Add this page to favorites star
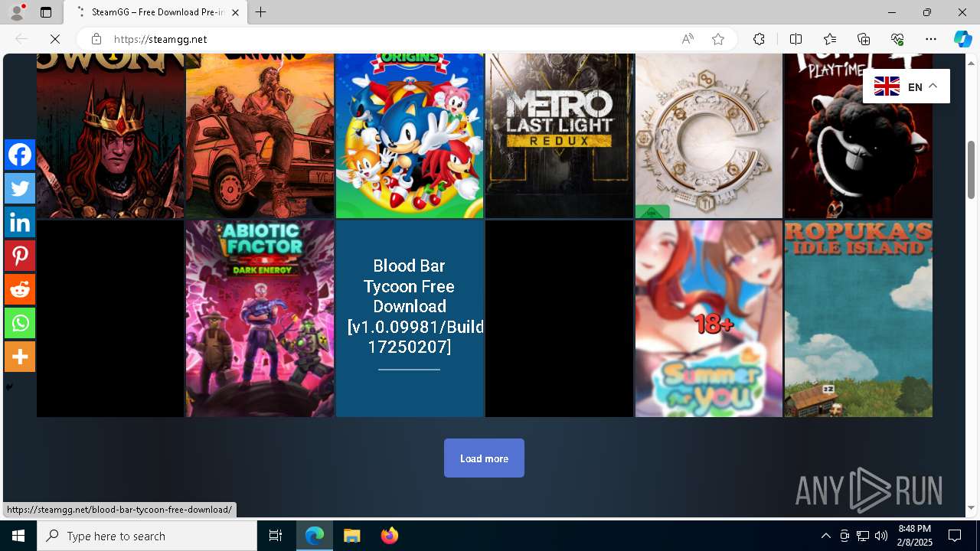 [x=718, y=39]
